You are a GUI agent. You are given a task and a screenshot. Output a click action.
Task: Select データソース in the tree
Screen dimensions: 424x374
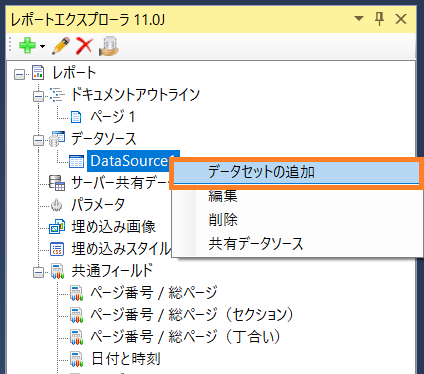pos(104,139)
